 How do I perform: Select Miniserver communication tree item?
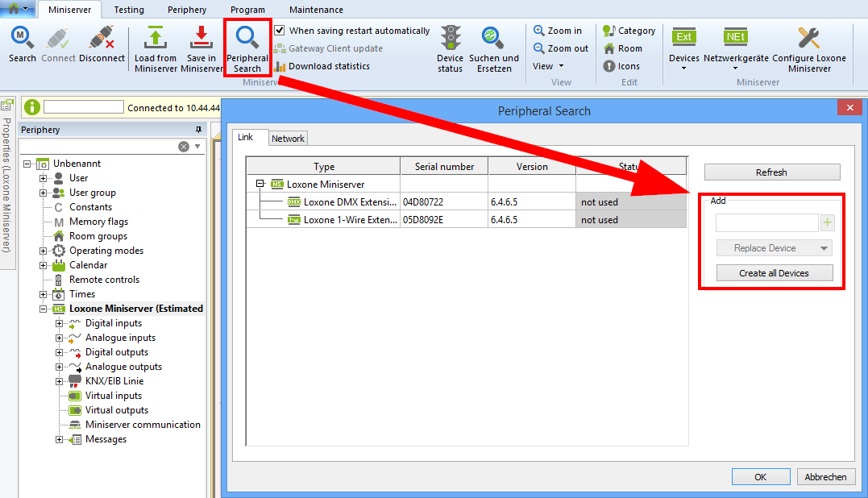click(143, 425)
